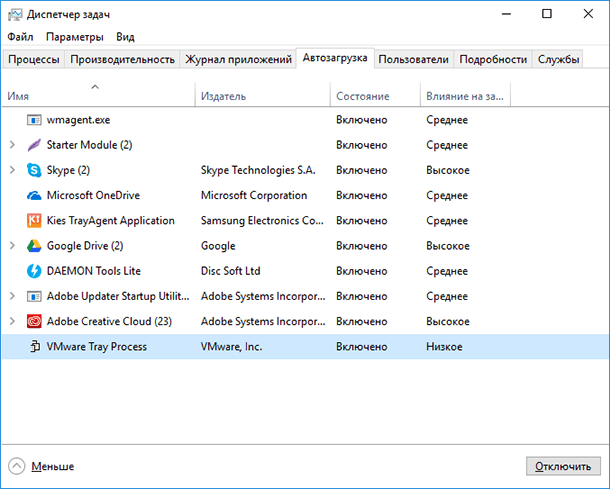Click the Высокое impact value for Skype

[x=448, y=170]
